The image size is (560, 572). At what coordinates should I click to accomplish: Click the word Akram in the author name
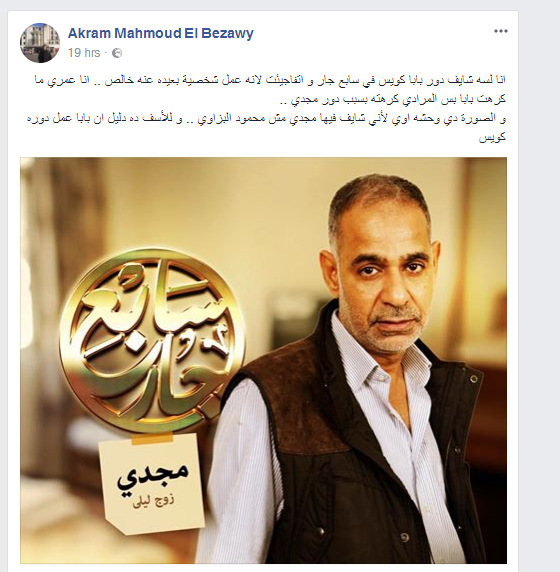(89, 33)
